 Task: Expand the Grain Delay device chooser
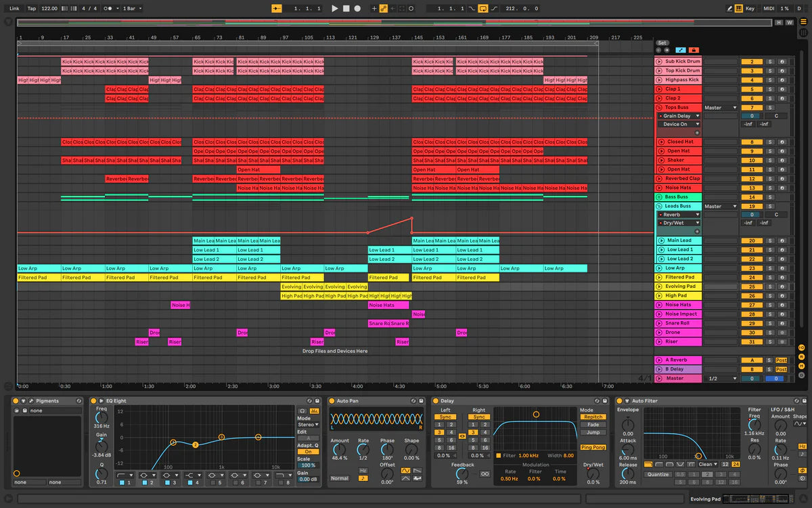(679, 116)
